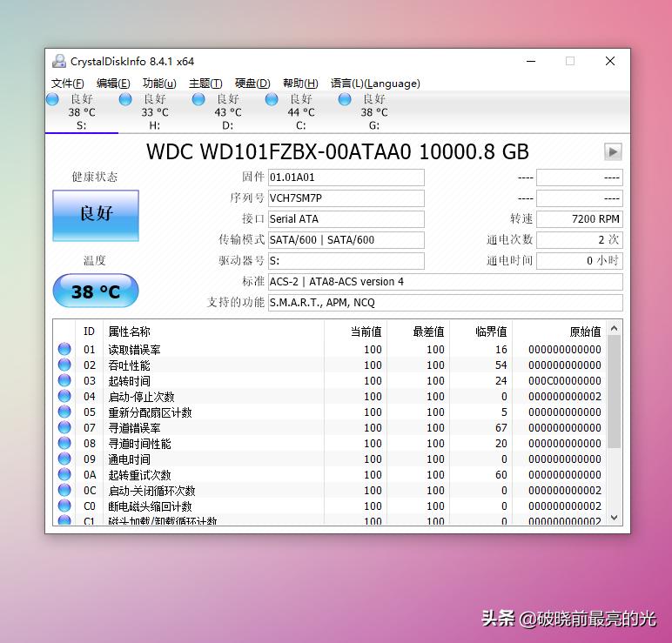Click the power on count field 2 次
Viewport: 672px width, 643px height.
[580, 240]
